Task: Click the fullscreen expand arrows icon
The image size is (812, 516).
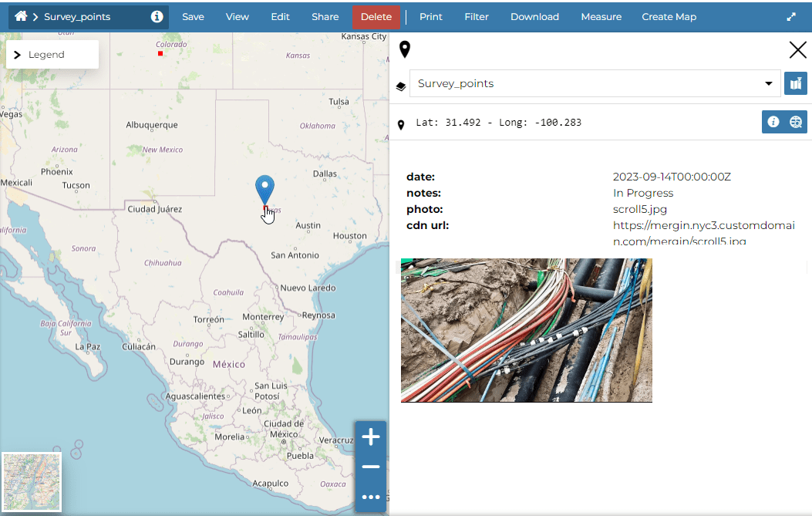Action: 791,16
